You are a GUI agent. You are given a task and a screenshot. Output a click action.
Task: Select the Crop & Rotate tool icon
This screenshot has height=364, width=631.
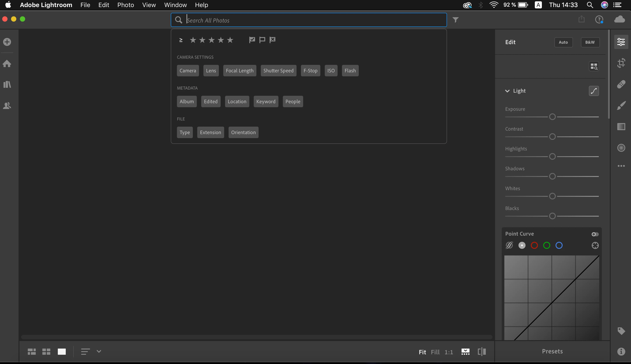[x=621, y=63]
